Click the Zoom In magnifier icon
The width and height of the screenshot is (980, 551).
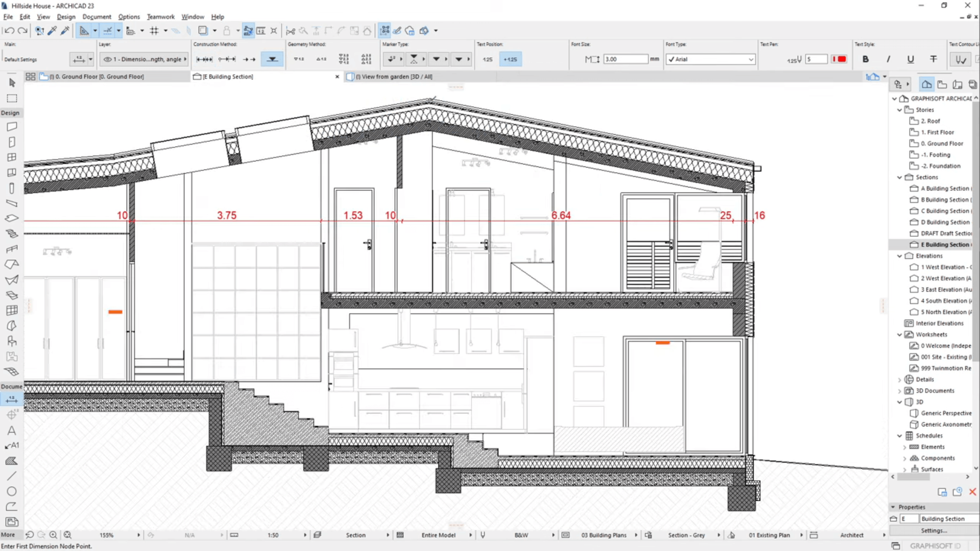(53, 535)
